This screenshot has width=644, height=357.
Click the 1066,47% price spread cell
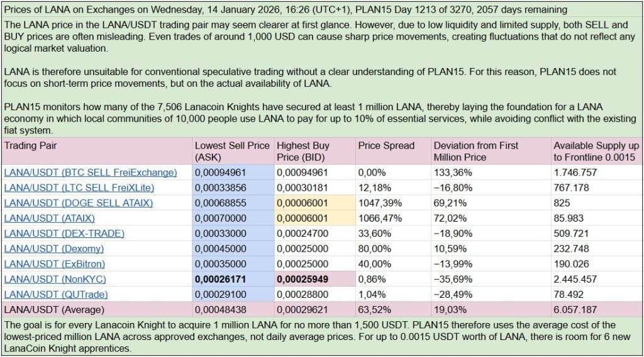pos(377,218)
